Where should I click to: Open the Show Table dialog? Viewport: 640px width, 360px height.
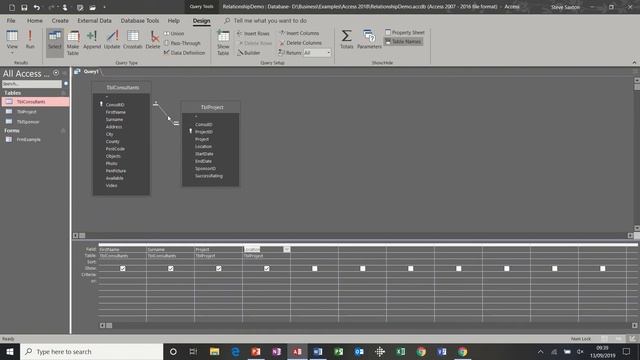[223, 42]
